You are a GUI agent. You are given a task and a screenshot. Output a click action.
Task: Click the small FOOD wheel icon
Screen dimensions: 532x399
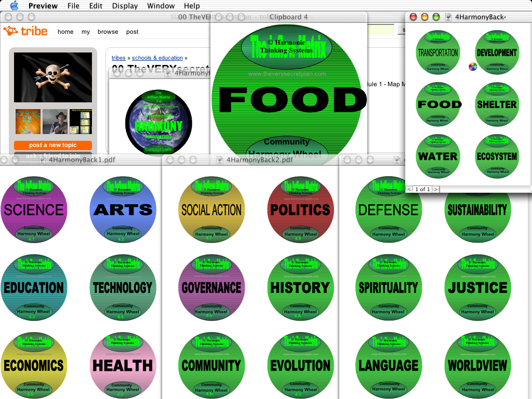(x=438, y=104)
